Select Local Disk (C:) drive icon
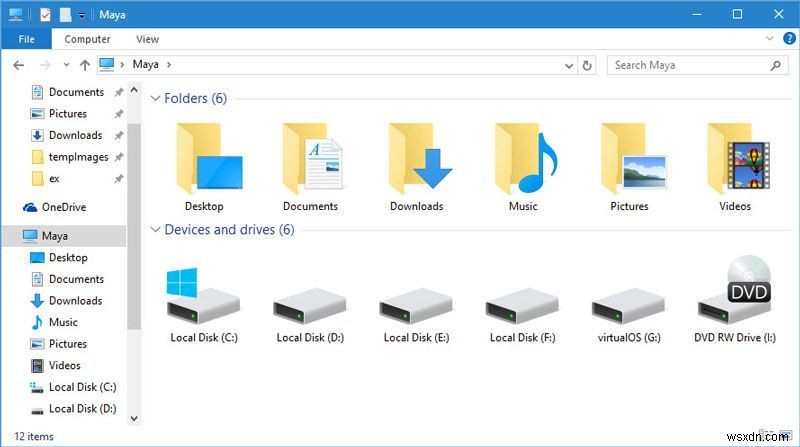 [203, 296]
